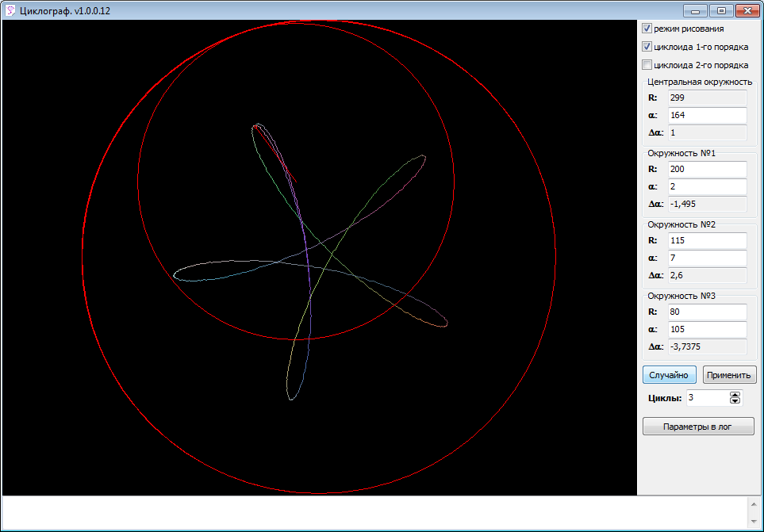Click the α field showing 7

point(706,258)
